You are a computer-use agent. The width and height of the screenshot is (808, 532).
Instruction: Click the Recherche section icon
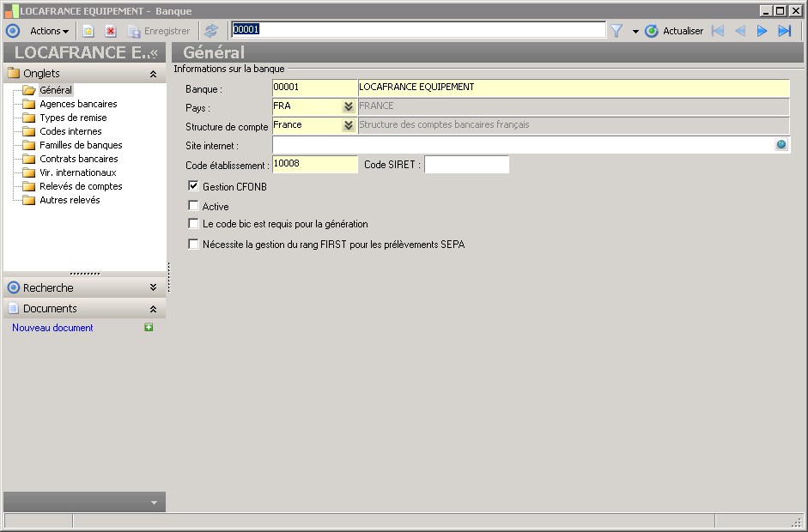[14, 287]
